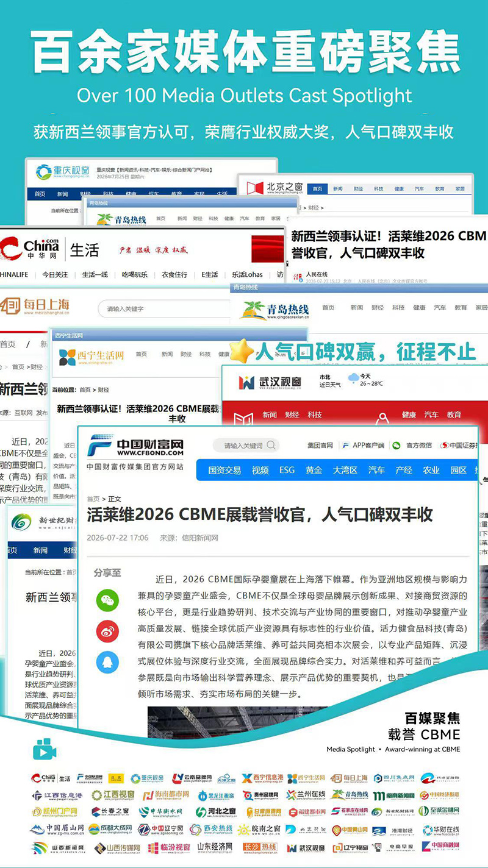
Task: Click the 官方微信 link on CFBOND
Action: [412, 446]
